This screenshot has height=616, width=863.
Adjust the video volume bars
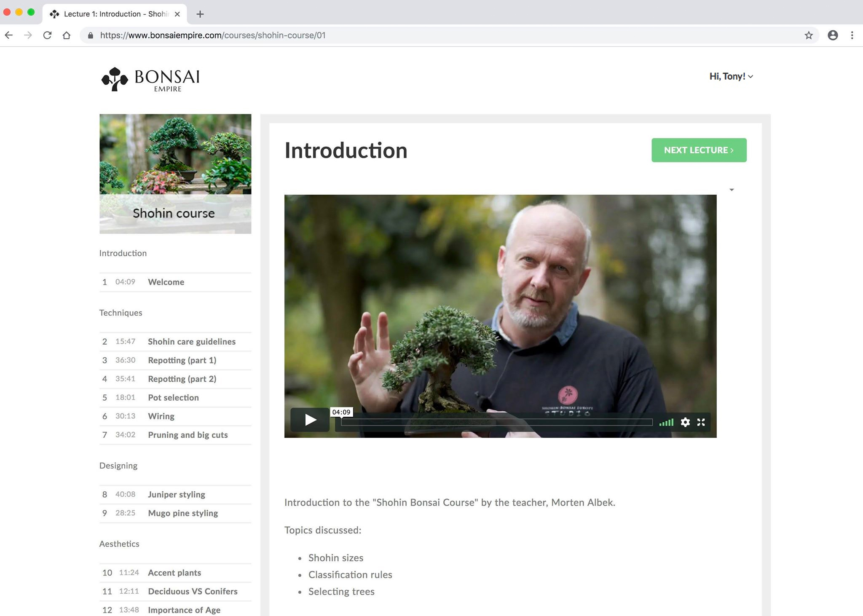pos(666,422)
